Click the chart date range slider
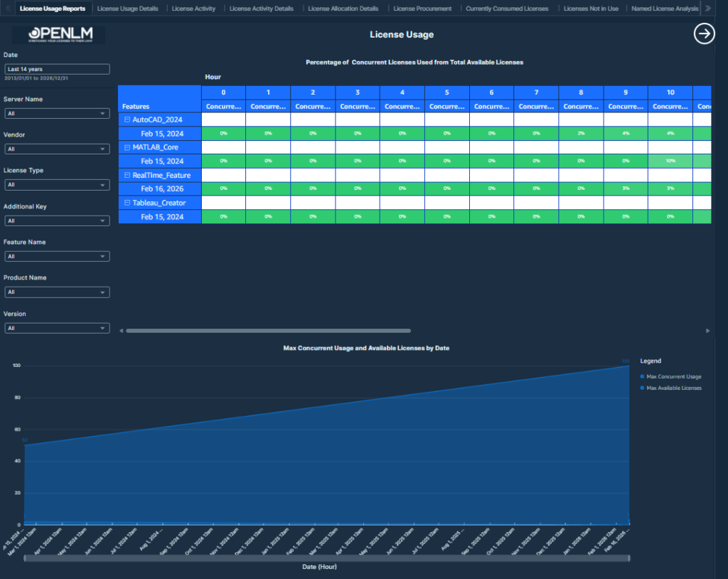The image size is (728, 579). (327, 558)
